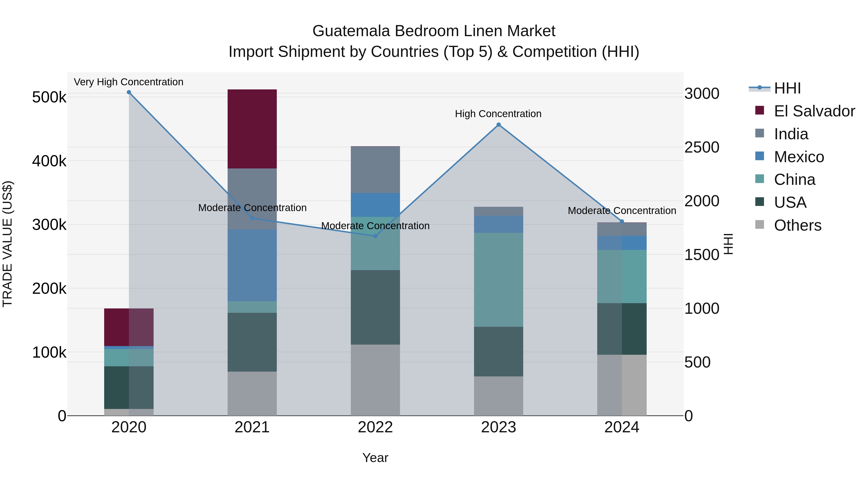
Task: Click 'Moderate Concentration' annotation above 2021
Action: click(x=252, y=208)
